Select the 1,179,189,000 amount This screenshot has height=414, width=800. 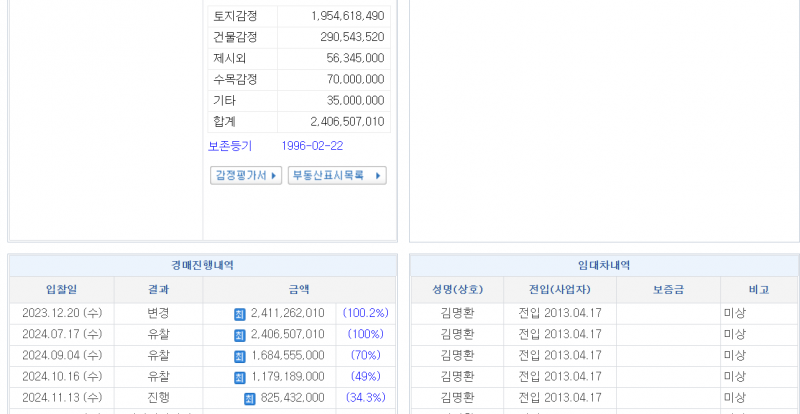[288, 376]
